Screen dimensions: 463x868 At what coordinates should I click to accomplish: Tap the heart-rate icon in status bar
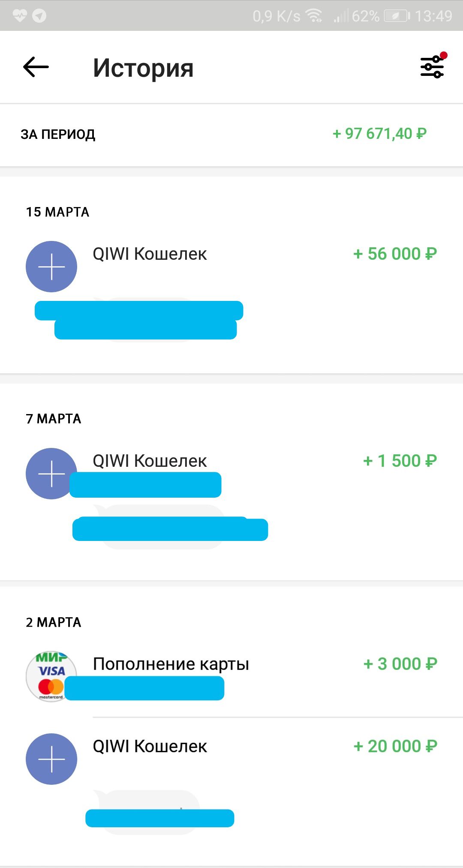point(20,16)
